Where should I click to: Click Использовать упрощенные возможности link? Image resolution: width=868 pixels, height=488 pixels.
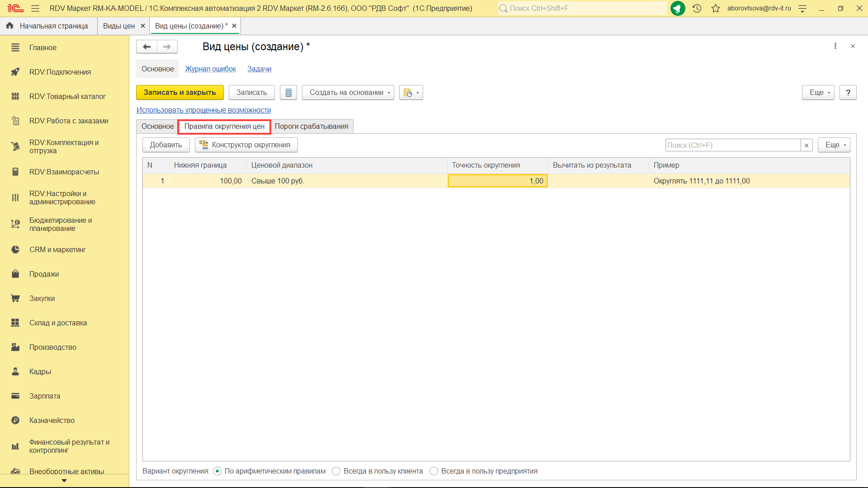[x=203, y=110]
